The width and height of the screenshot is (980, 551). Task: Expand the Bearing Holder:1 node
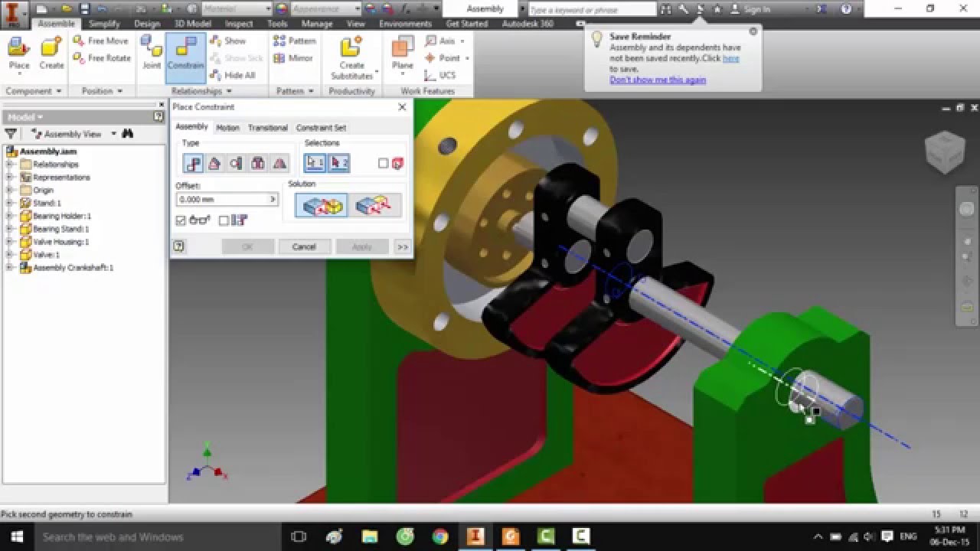click(x=9, y=217)
